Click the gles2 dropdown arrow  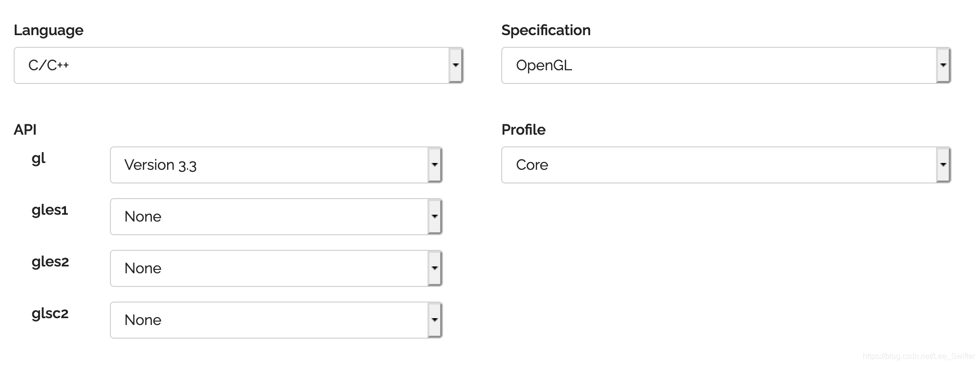[x=434, y=268]
